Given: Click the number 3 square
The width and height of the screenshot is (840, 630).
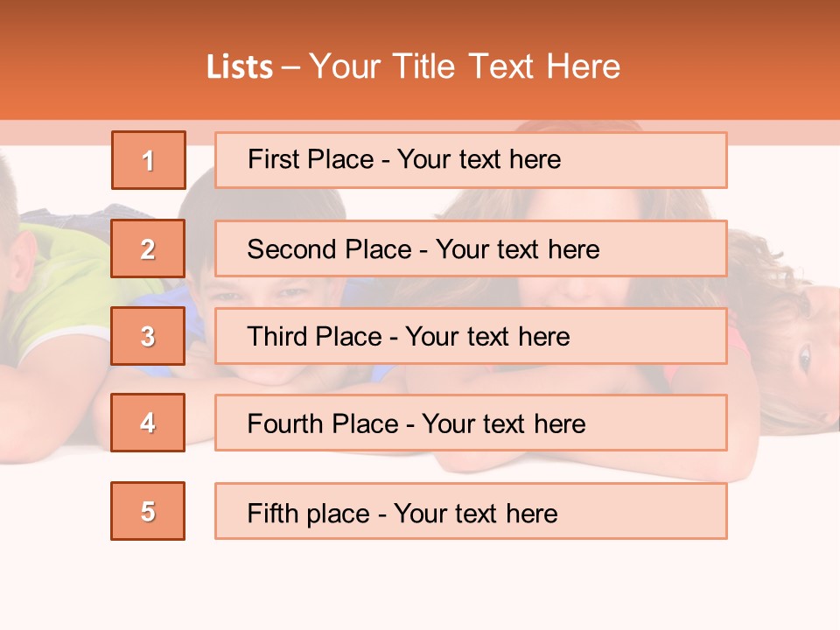Looking at the screenshot, I should (x=148, y=336).
